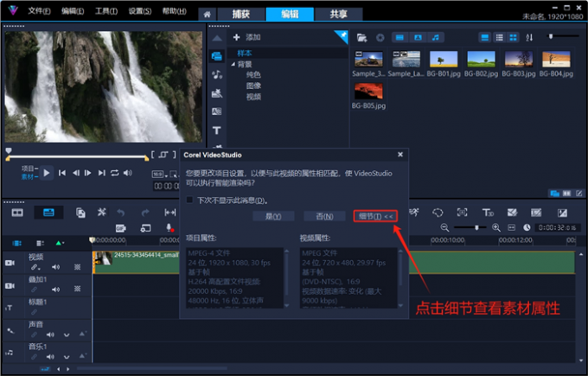Image resolution: width=588 pixels, height=376 pixels.
Task: Switch to the 共享 tab
Action: coord(339,14)
